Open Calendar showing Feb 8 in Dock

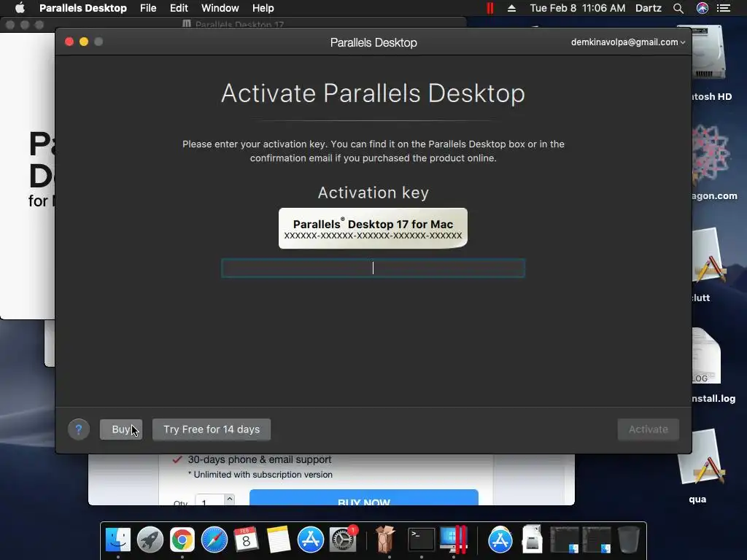click(x=247, y=540)
